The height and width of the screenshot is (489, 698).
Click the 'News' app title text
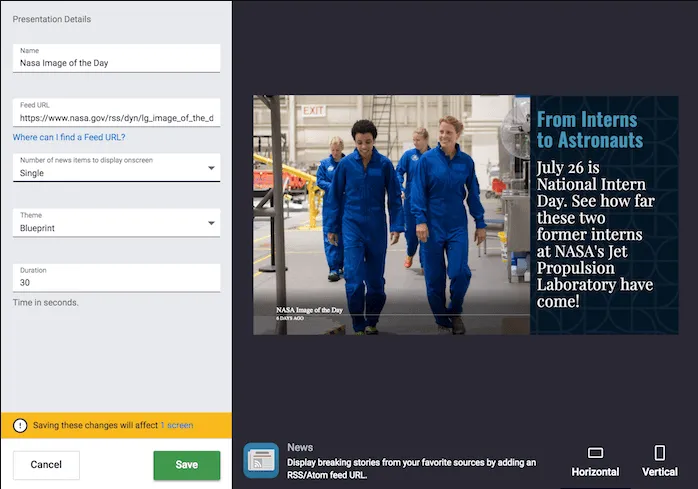[300, 447]
